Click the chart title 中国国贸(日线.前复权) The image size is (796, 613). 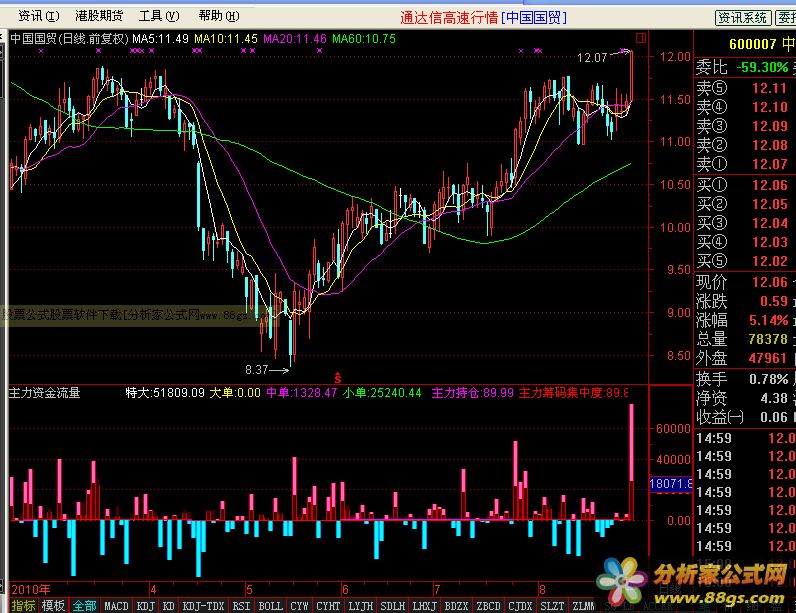click(70, 39)
